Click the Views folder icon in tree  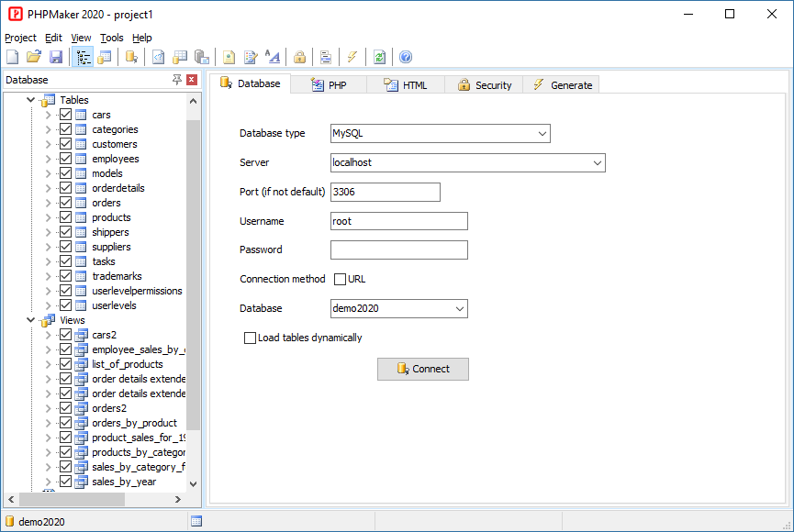tap(48, 320)
